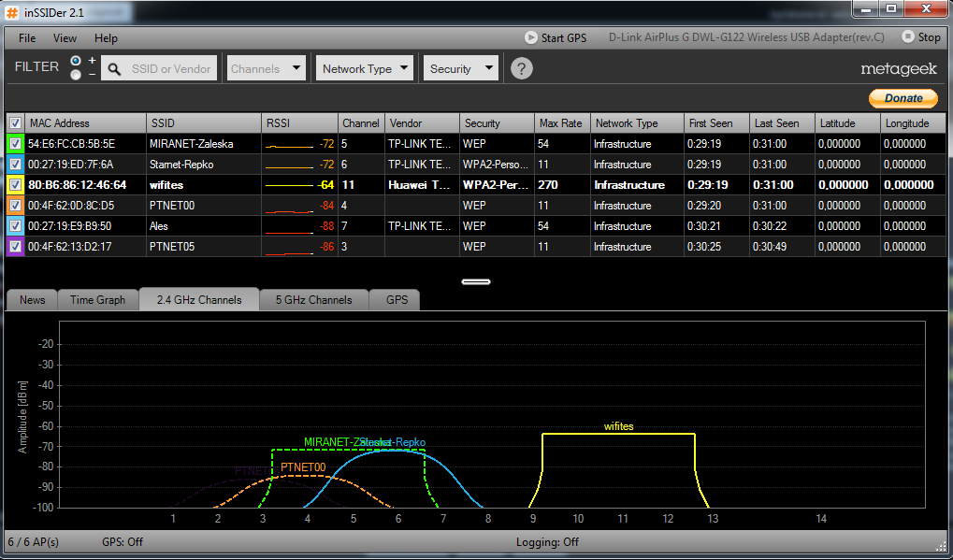Click the wifites label in channel graph
This screenshot has width=953, height=560.
click(x=619, y=426)
